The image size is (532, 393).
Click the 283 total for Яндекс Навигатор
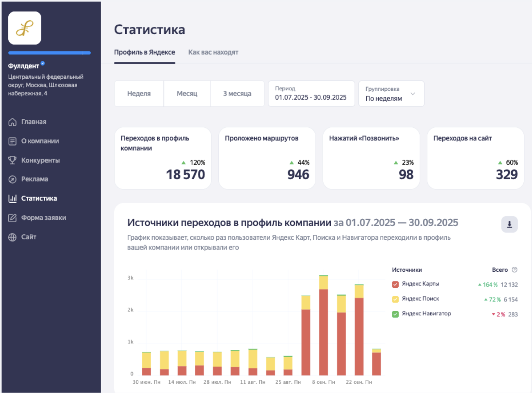[513, 314]
